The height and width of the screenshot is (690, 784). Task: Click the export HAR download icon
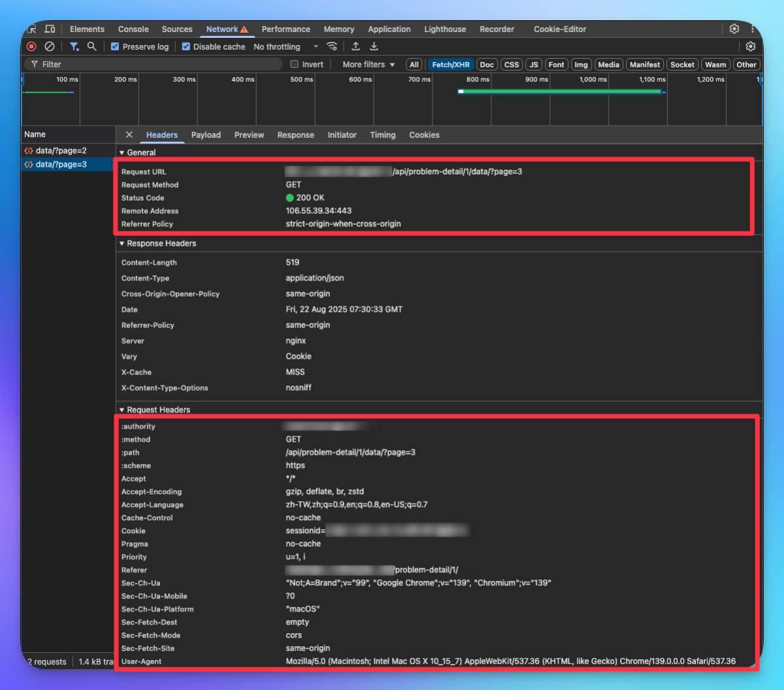(x=374, y=46)
